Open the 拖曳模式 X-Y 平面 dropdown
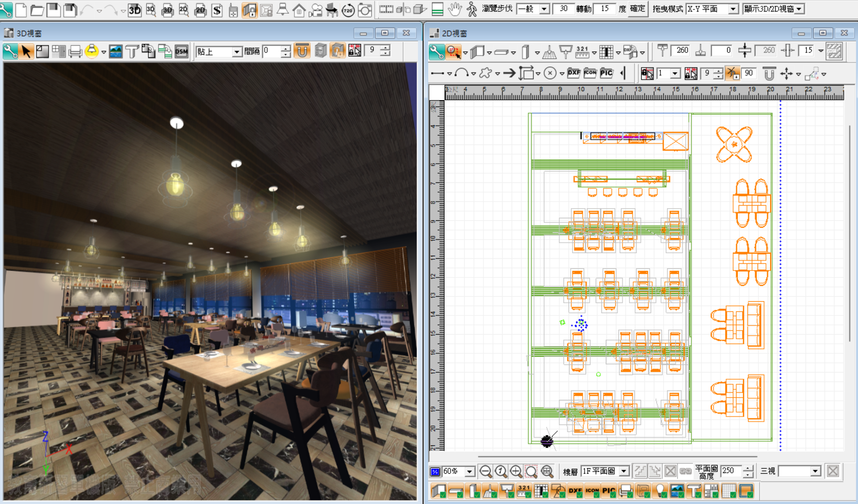 tap(732, 9)
